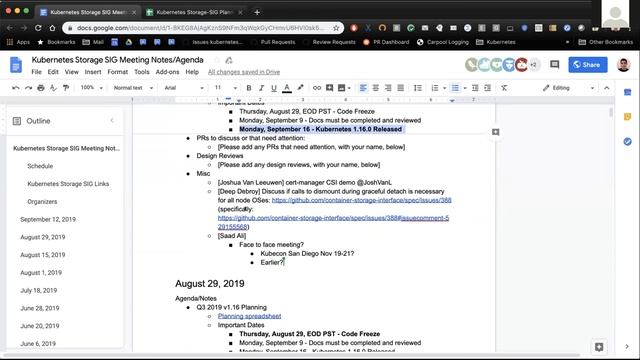Jump to August 15, 2019 in outline
This screenshot has width=640, height=360.
click(42, 255)
